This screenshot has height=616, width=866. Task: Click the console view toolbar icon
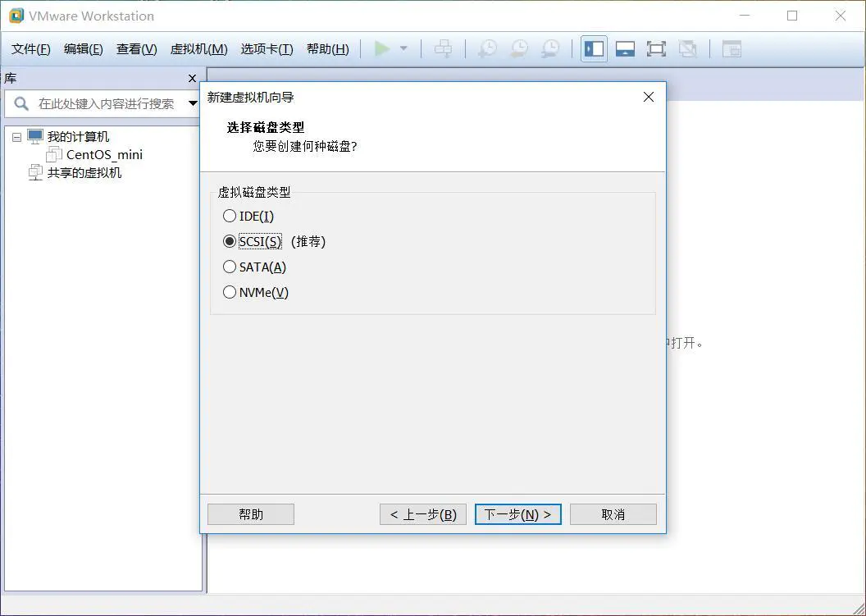pos(732,48)
